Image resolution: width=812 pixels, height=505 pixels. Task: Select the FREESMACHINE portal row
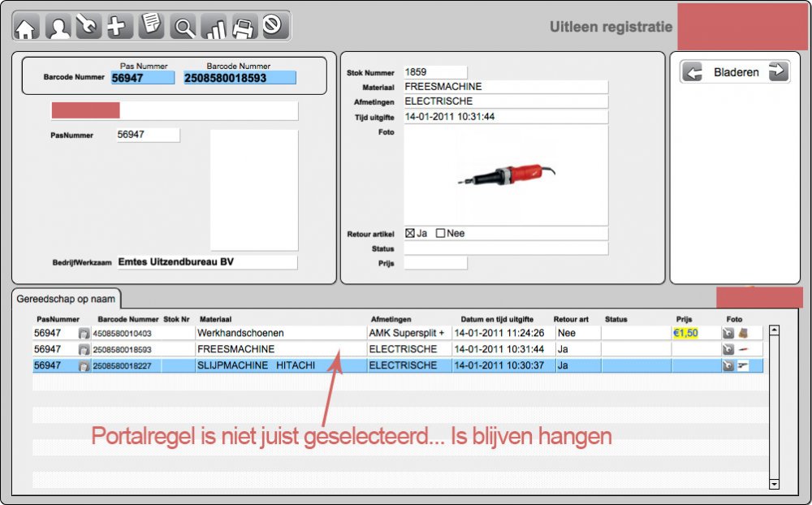tap(398, 349)
